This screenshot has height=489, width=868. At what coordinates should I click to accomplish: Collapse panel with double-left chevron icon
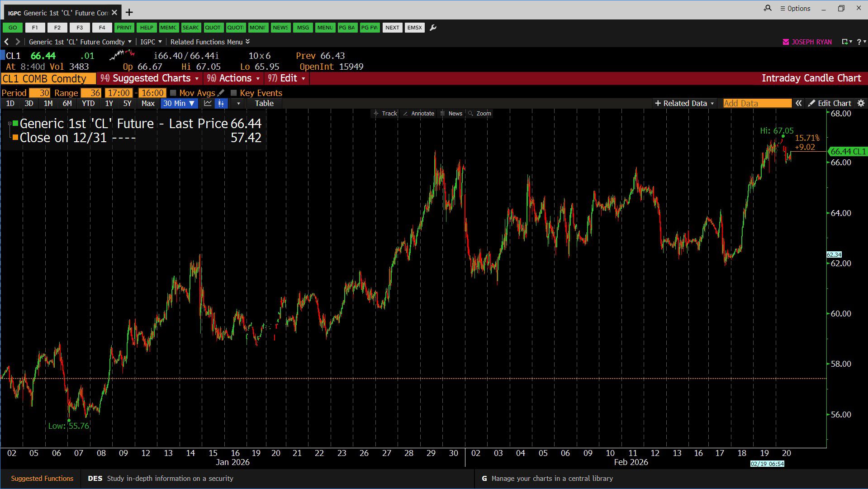pos(799,103)
